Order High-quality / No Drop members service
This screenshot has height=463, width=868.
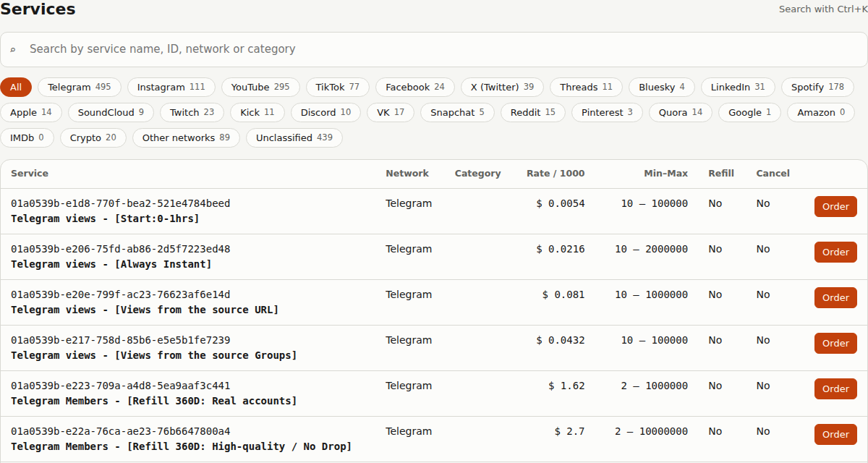pos(835,435)
